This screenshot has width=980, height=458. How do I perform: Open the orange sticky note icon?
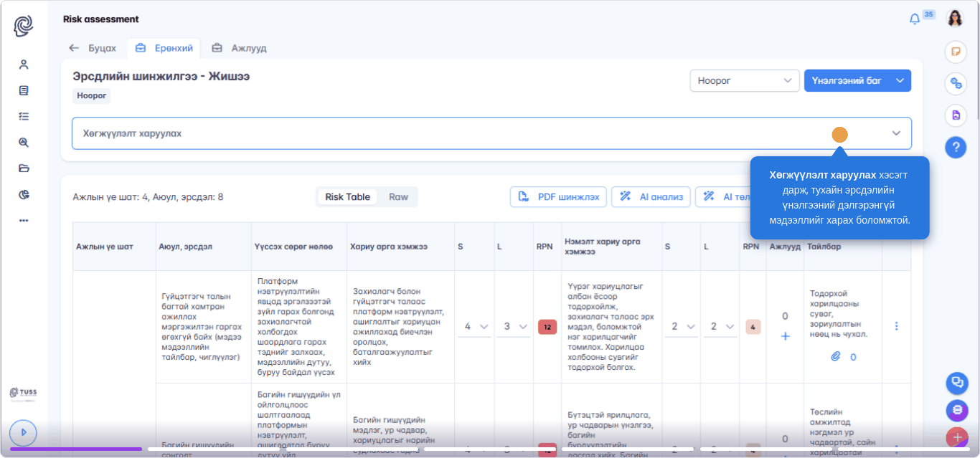956,51
